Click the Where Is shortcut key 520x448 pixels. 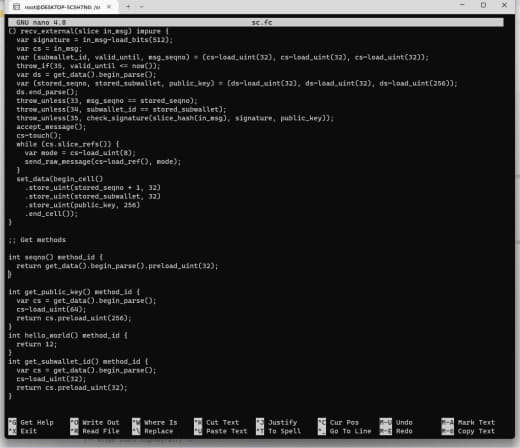pyautogui.click(x=136, y=422)
